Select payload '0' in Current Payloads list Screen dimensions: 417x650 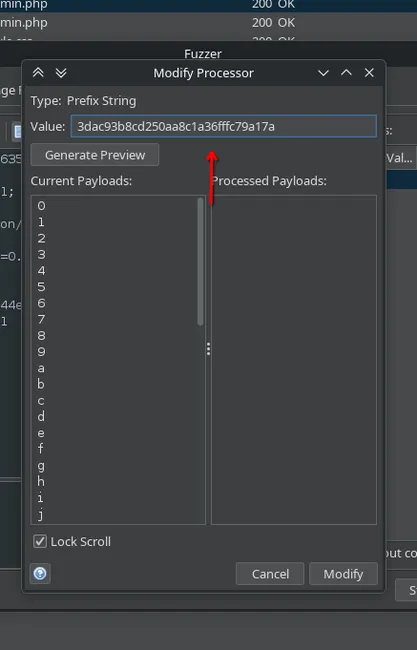click(41, 206)
